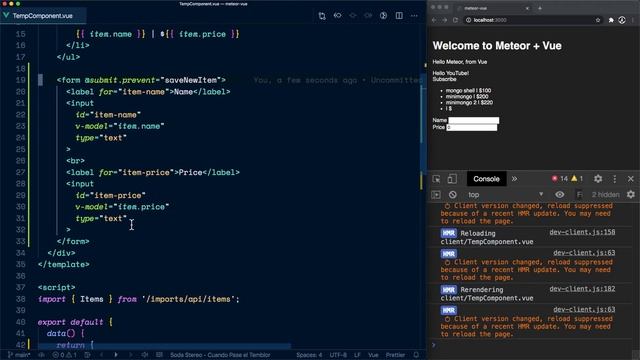Open the top JavaScript context dropdown
Viewport: 640px width, 360px height.
(505, 195)
